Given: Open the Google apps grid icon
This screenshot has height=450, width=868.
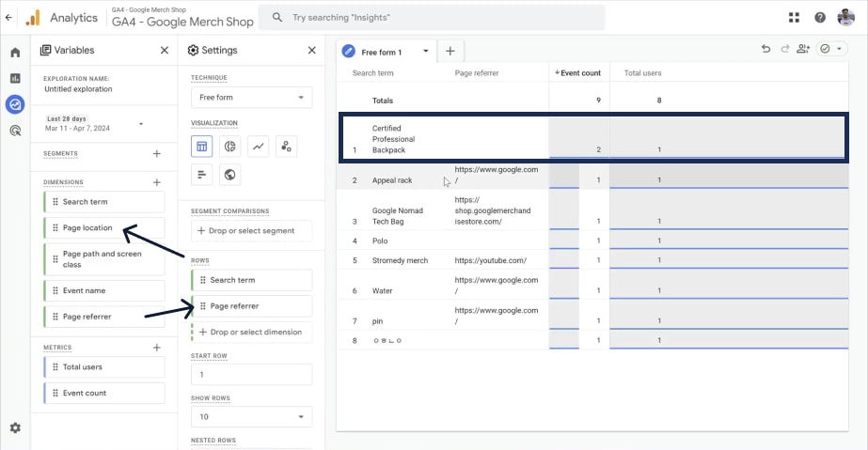Looking at the screenshot, I should click(x=794, y=18).
